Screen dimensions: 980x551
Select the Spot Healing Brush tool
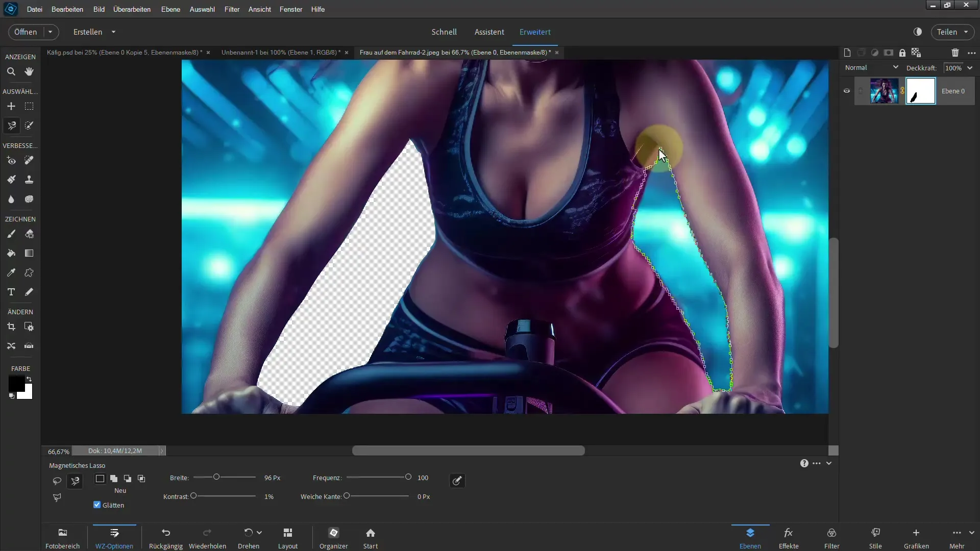[29, 161]
